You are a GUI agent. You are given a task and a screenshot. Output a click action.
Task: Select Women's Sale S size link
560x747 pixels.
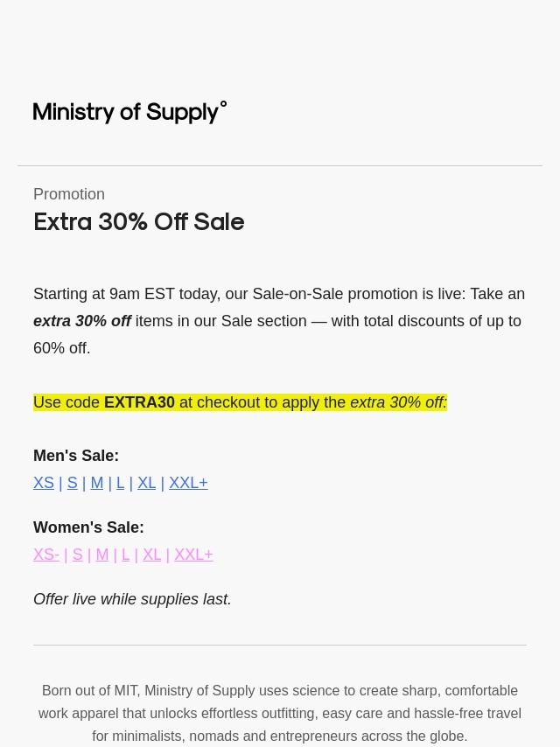(x=77, y=555)
